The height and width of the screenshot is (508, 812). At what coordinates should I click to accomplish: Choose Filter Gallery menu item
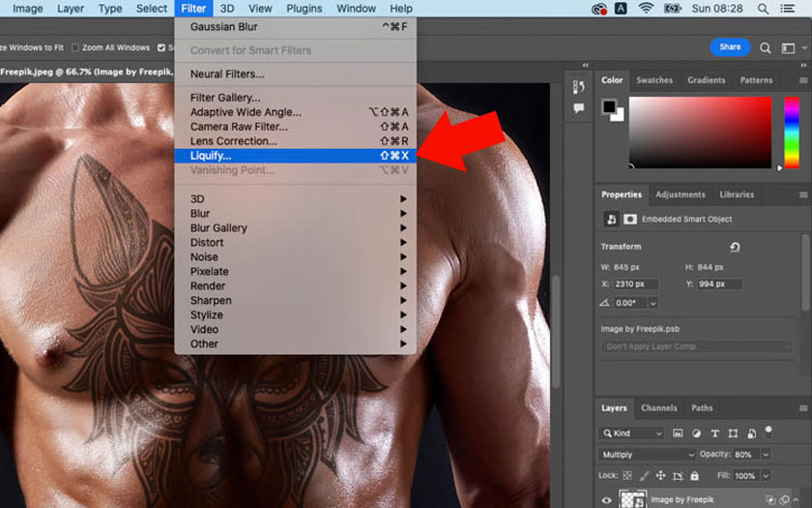tap(295, 98)
